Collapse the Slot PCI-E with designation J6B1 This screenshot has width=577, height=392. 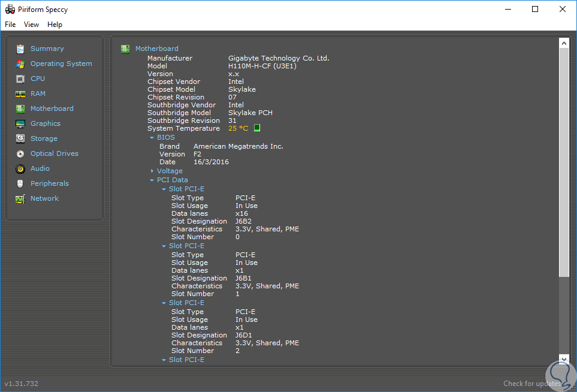click(x=164, y=246)
